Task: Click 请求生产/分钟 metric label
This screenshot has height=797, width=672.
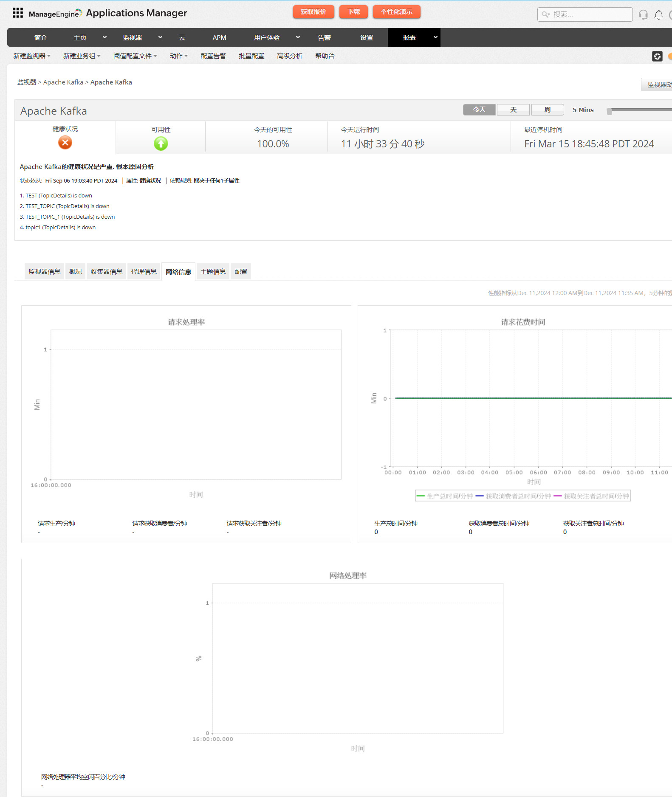Action: (x=56, y=524)
